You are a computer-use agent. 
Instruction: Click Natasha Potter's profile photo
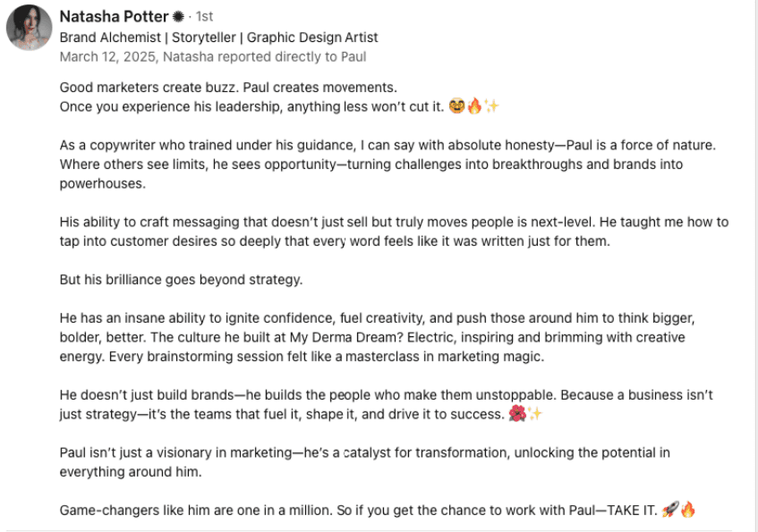tap(29, 28)
